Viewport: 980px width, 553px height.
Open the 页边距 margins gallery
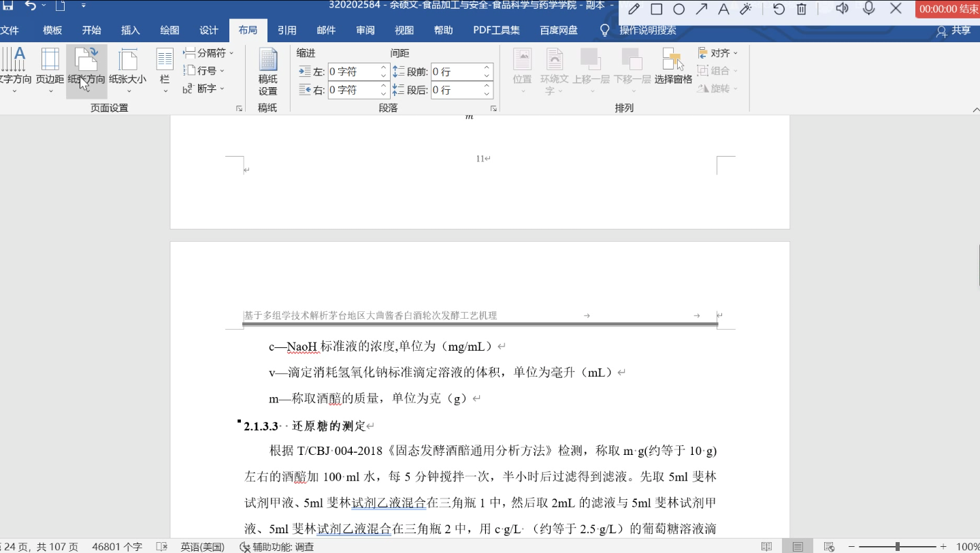click(x=50, y=70)
